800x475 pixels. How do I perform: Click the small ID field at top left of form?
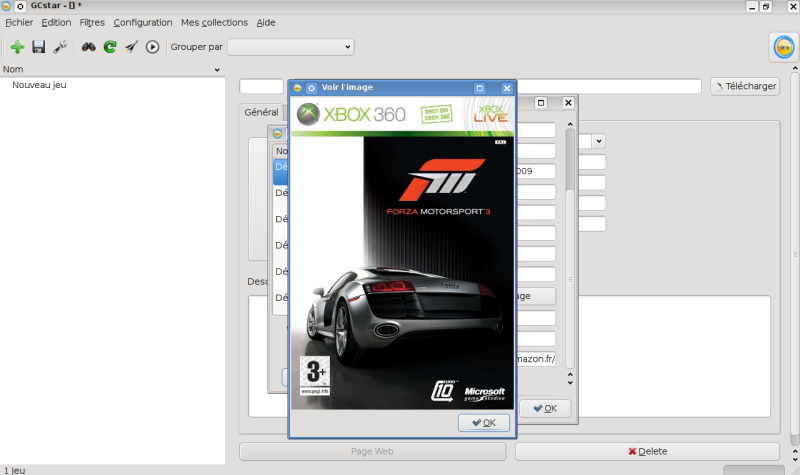click(x=261, y=86)
